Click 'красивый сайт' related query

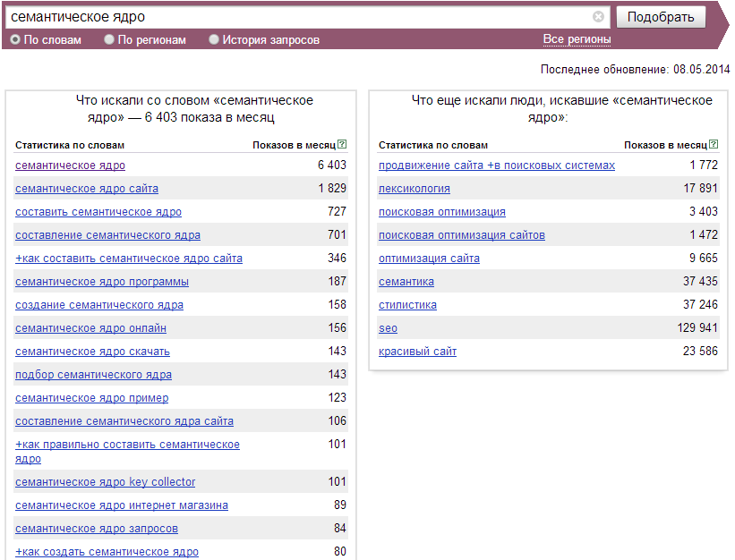[417, 352]
